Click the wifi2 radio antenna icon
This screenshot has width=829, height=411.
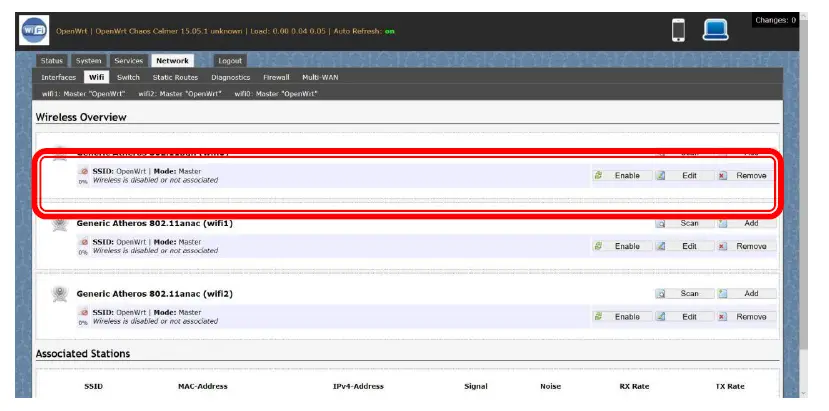(x=60, y=294)
